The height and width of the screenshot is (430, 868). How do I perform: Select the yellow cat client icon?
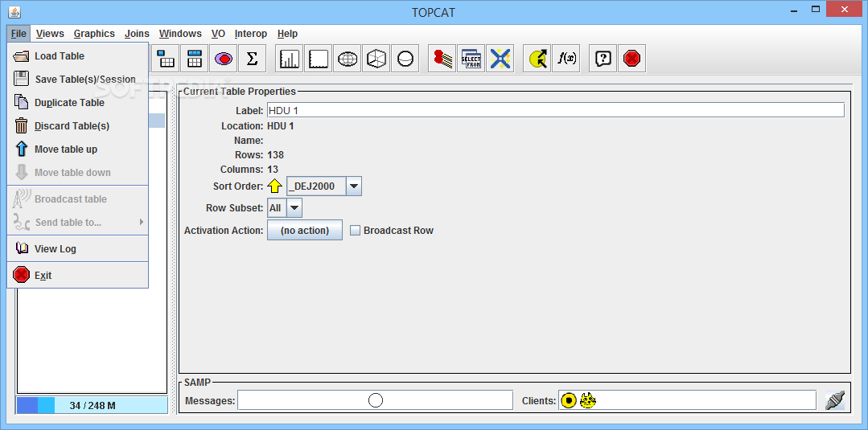(x=587, y=400)
